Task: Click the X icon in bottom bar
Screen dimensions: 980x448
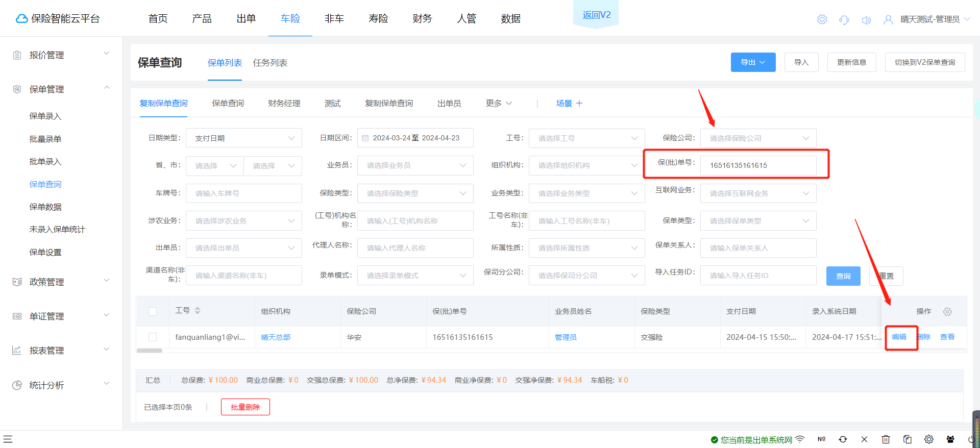Action: point(864,439)
